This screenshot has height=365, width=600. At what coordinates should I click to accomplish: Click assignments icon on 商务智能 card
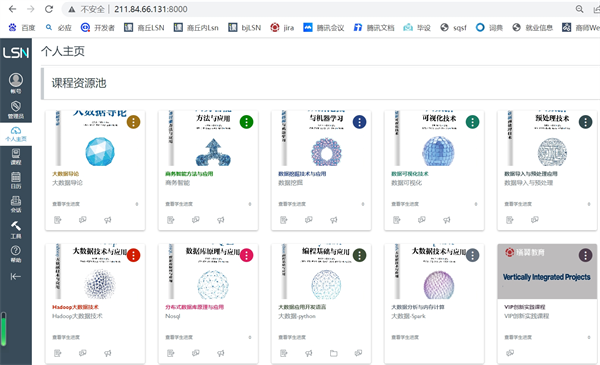pos(171,220)
